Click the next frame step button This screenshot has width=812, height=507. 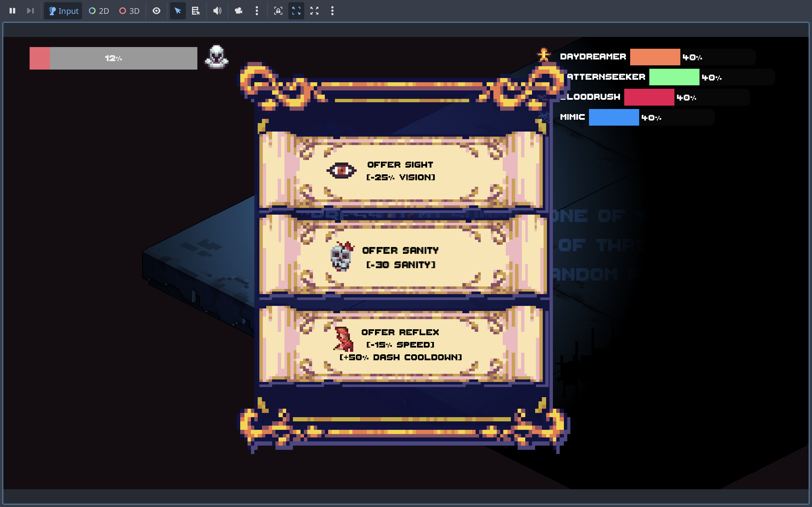[30, 11]
